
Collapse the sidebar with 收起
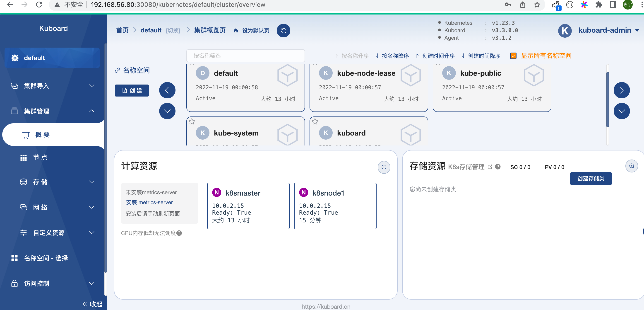[92, 304]
